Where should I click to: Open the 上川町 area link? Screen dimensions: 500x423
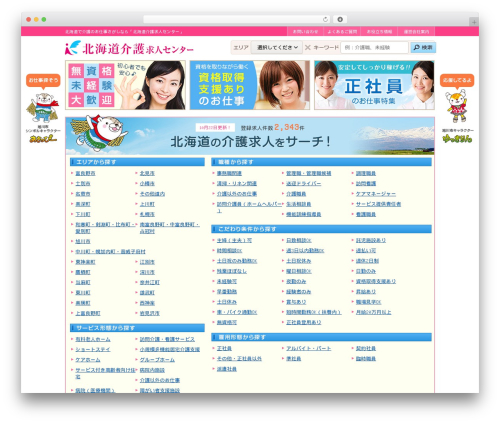click(147, 204)
